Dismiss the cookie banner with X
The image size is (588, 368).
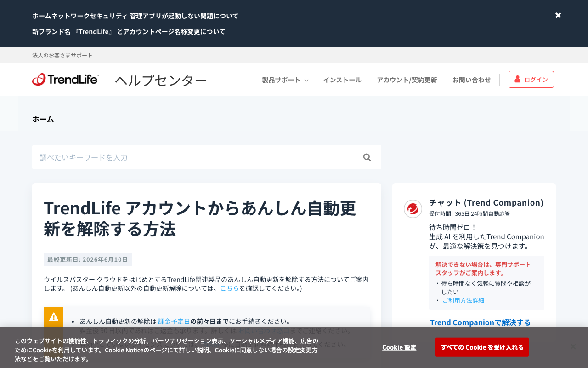pos(573,346)
